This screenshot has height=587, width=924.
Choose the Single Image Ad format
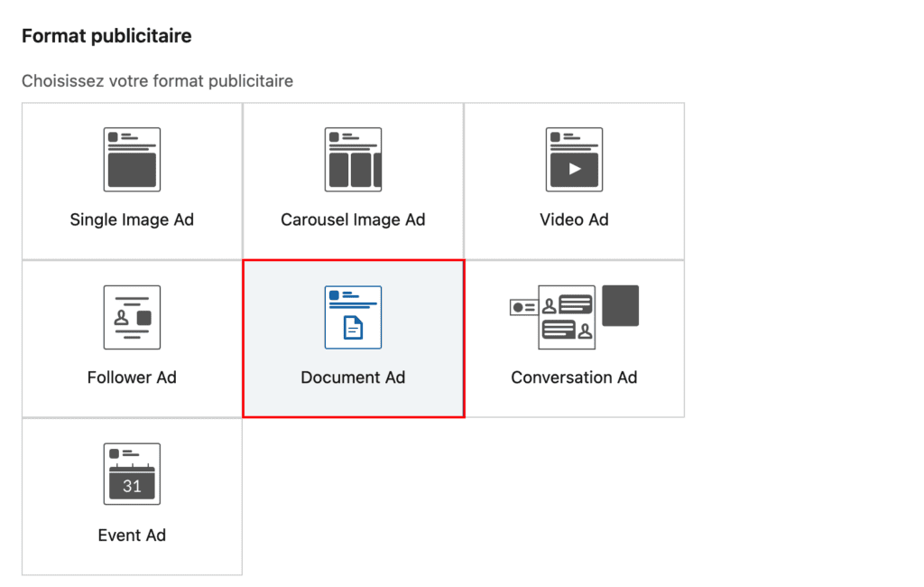132,181
